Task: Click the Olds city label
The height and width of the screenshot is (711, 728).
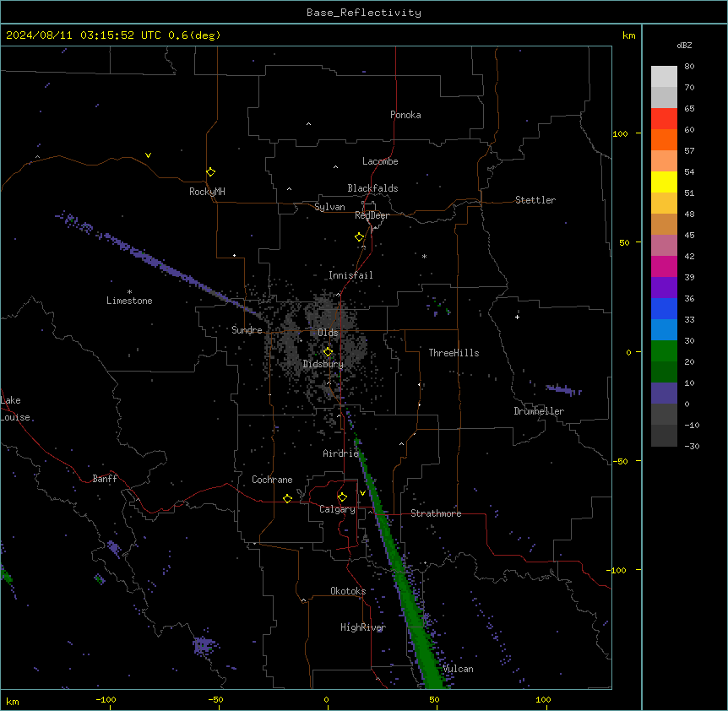Action: coord(328,333)
